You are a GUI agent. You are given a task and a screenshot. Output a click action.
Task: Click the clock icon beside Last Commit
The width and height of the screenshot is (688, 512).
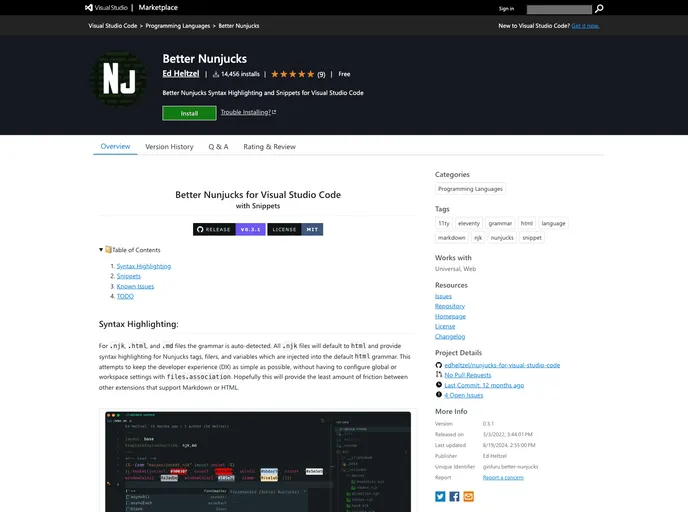438,385
